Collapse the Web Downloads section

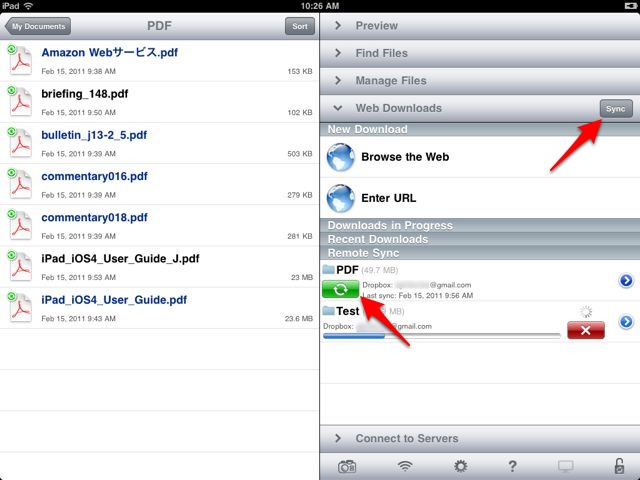click(457, 109)
